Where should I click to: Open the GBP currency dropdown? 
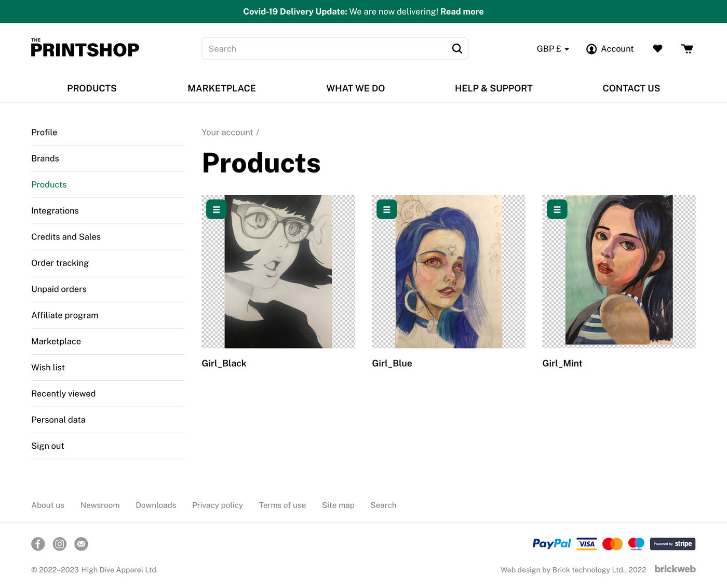553,48
